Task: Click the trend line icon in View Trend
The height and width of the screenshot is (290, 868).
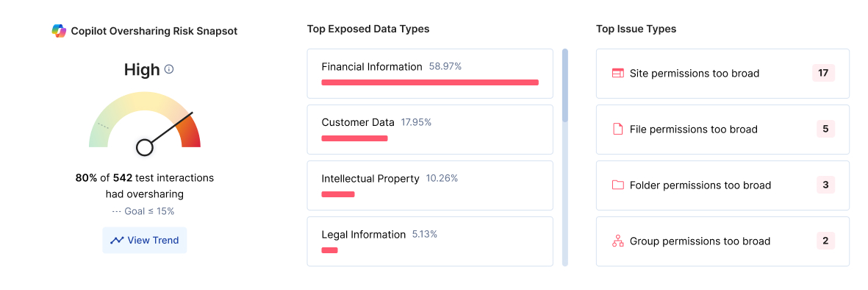Action: coord(117,240)
